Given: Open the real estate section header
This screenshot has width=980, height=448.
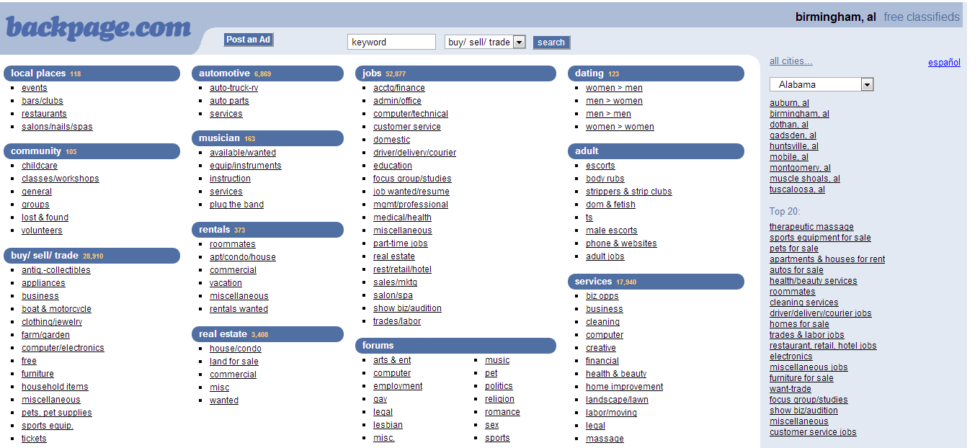Looking at the screenshot, I should pos(267,334).
